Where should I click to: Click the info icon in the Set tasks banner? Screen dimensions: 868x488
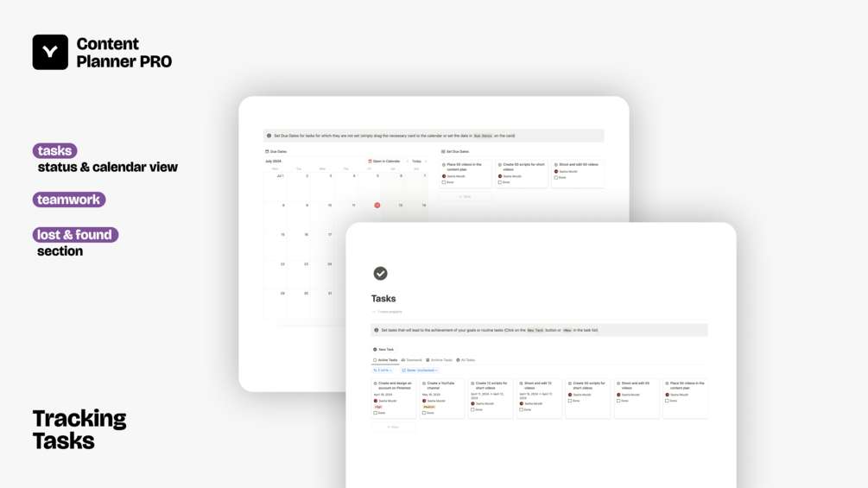click(x=377, y=330)
